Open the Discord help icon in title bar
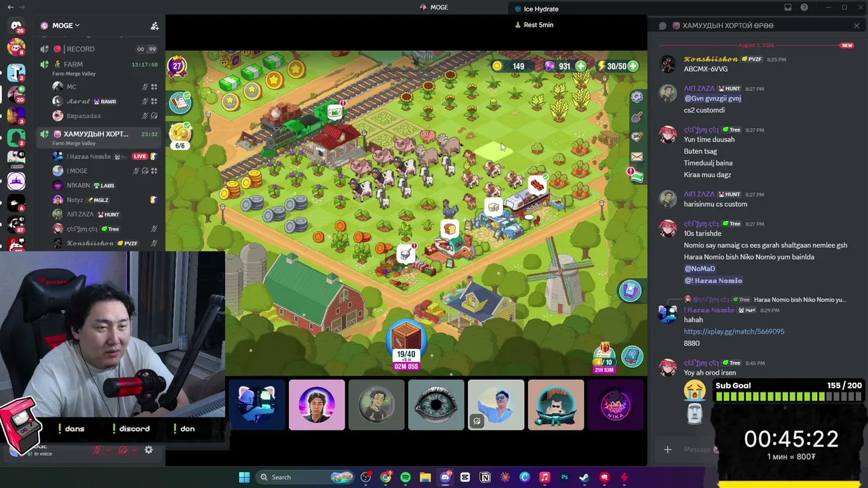868x488 pixels. click(804, 7)
